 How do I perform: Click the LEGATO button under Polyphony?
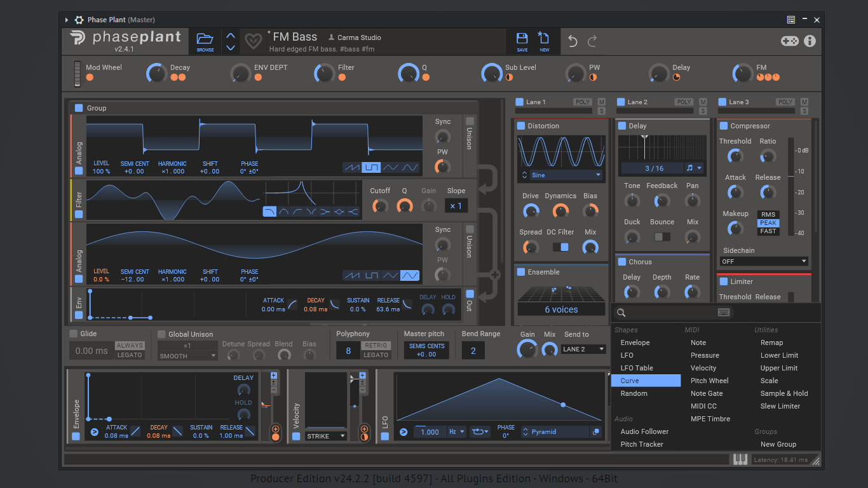[376, 355]
